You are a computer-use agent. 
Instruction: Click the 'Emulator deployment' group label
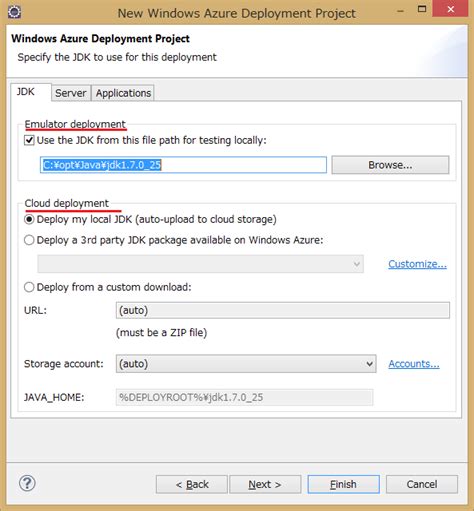pos(75,124)
